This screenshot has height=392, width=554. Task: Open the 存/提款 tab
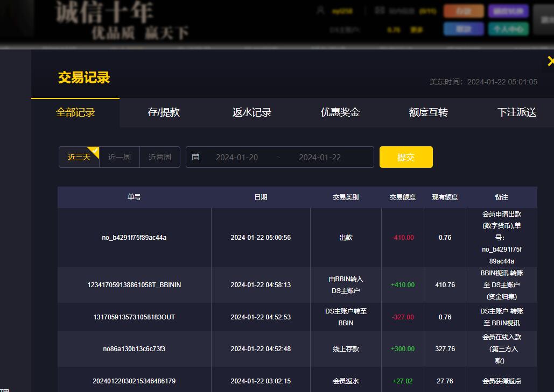[164, 112]
